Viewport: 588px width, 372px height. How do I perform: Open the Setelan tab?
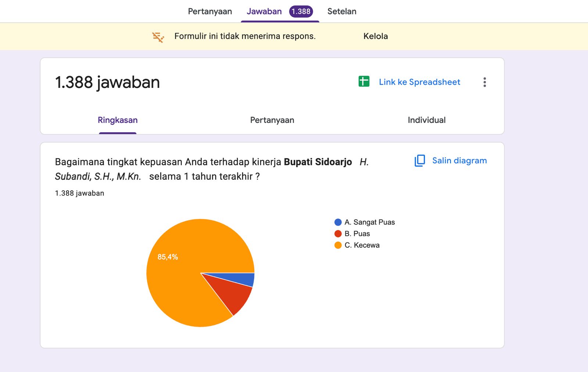coord(342,11)
